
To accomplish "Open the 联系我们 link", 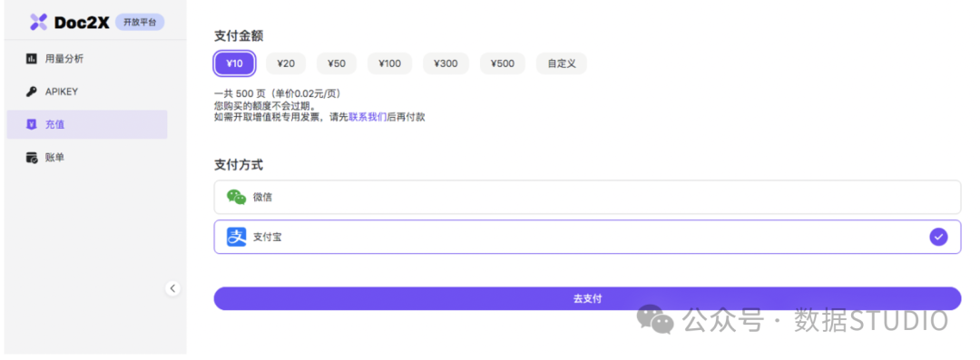I will click(367, 117).
